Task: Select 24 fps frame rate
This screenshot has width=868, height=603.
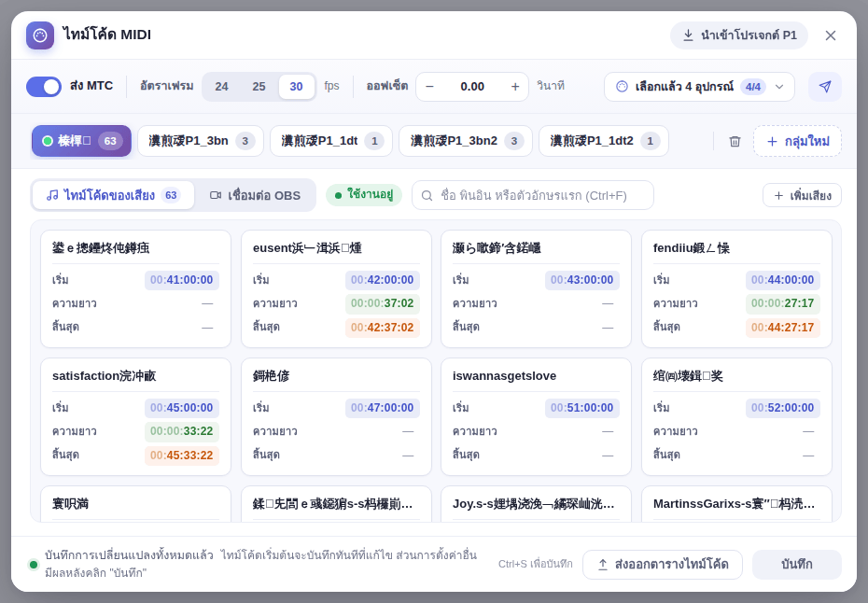Action: [221, 87]
